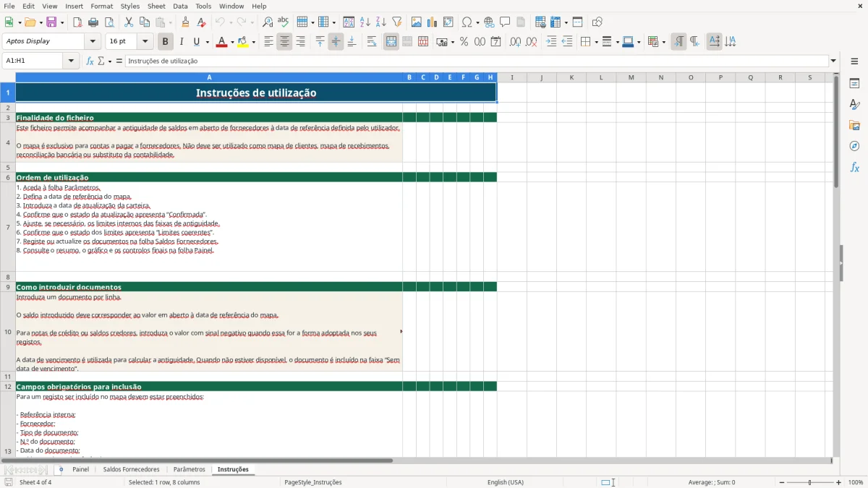Open Find & Replace tool
Image resolution: width=868 pixels, height=488 pixels.
pyautogui.click(x=268, y=22)
